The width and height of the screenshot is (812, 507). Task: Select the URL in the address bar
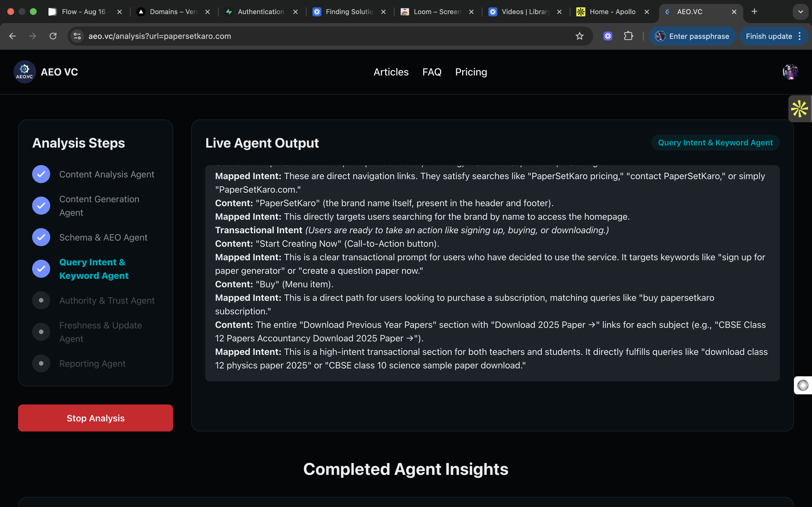pyautogui.click(x=159, y=36)
